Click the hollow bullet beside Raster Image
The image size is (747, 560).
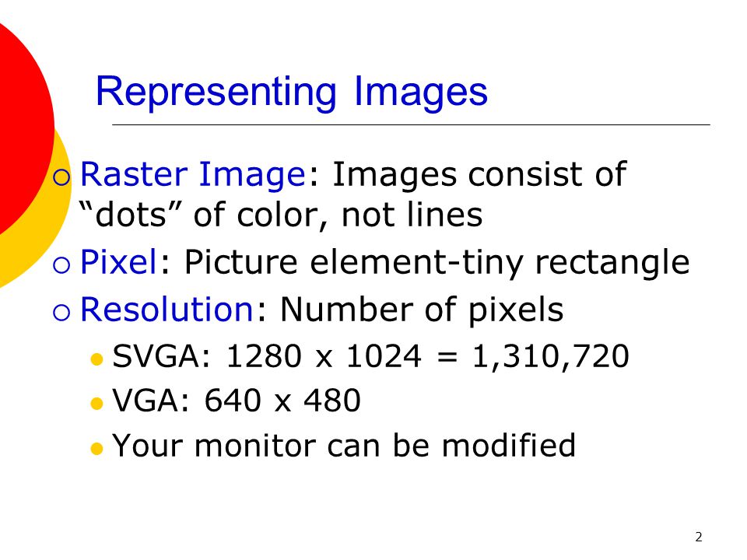click(x=62, y=177)
